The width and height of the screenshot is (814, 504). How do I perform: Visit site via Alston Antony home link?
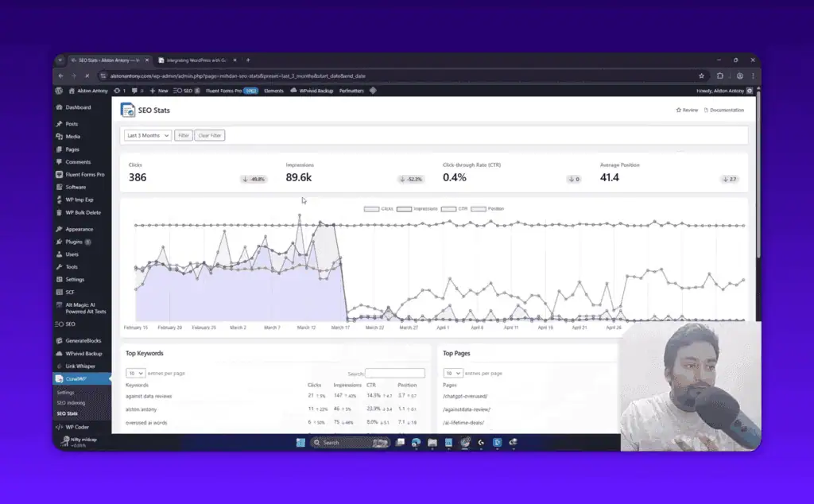coord(88,91)
